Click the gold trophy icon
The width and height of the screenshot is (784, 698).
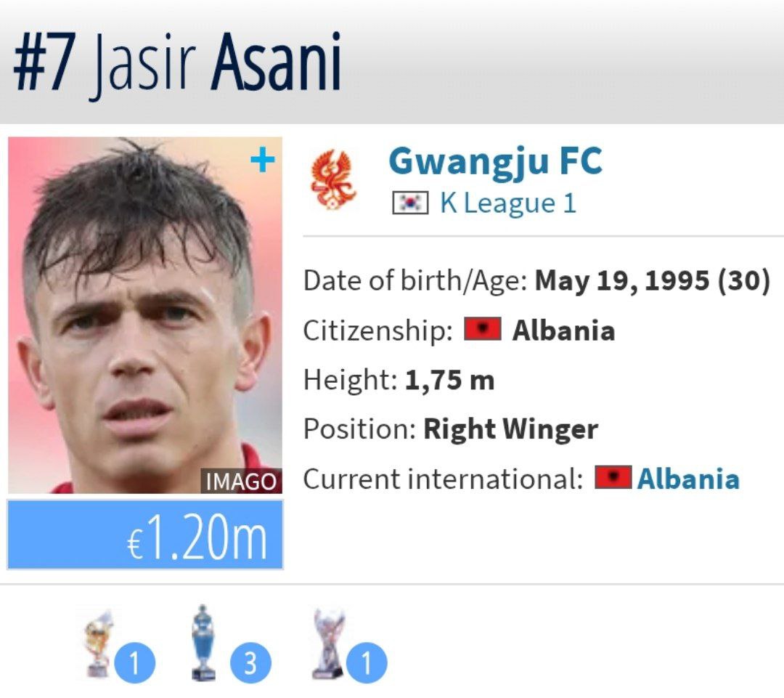click(x=98, y=643)
